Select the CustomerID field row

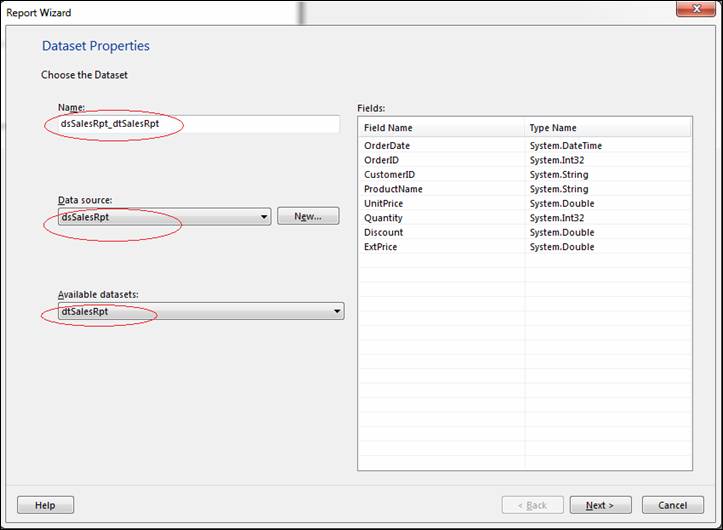point(525,174)
